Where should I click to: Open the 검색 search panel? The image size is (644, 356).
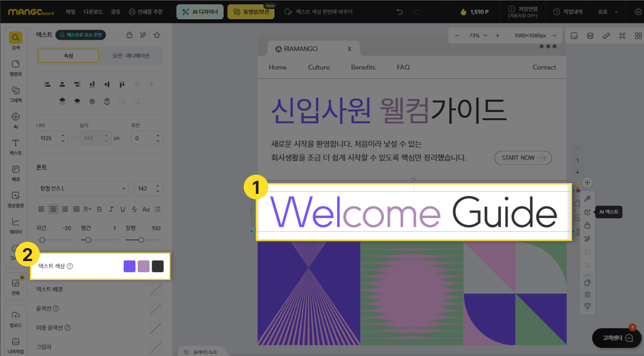pyautogui.click(x=16, y=40)
